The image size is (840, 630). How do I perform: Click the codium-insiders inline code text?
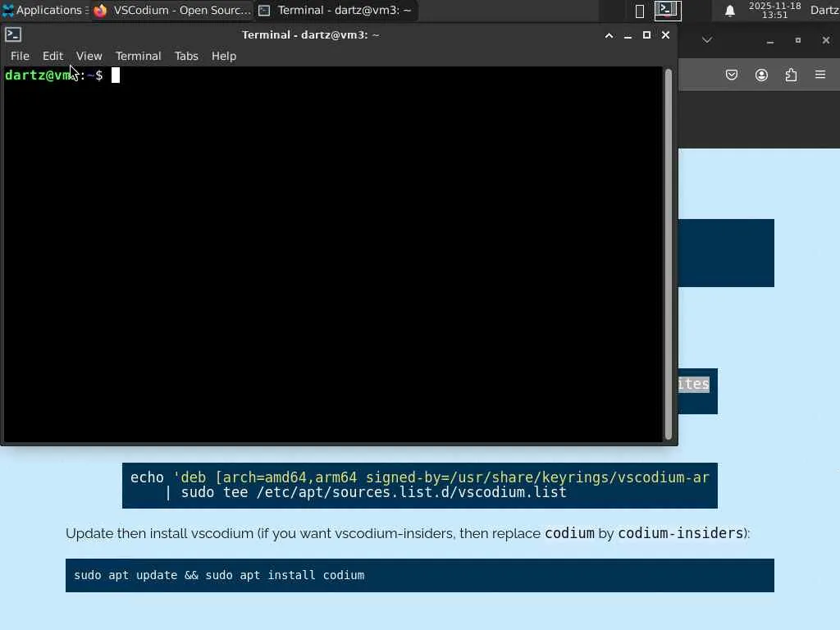pyautogui.click(x=680, y=533)
